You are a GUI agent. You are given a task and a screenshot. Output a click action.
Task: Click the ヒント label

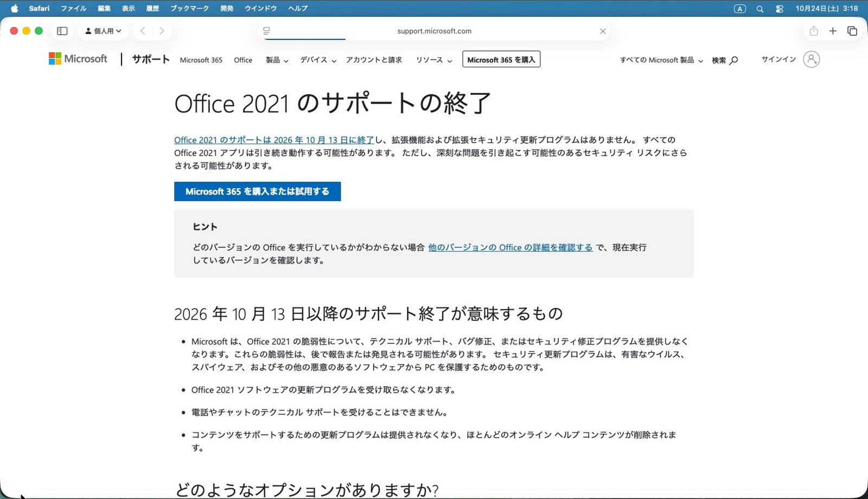205,227
